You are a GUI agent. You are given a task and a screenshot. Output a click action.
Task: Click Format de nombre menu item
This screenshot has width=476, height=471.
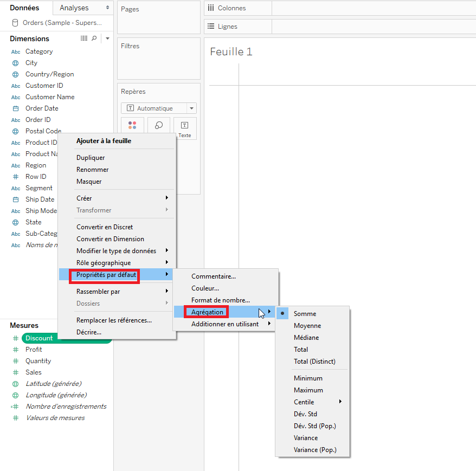click(x=220, y=300)
